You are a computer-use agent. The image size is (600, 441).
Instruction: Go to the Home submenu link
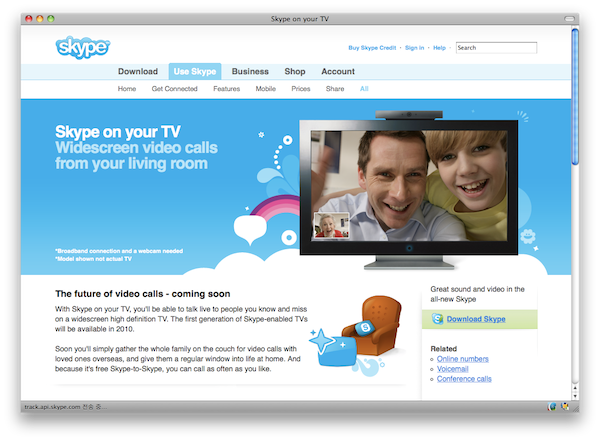coord(127,89)
